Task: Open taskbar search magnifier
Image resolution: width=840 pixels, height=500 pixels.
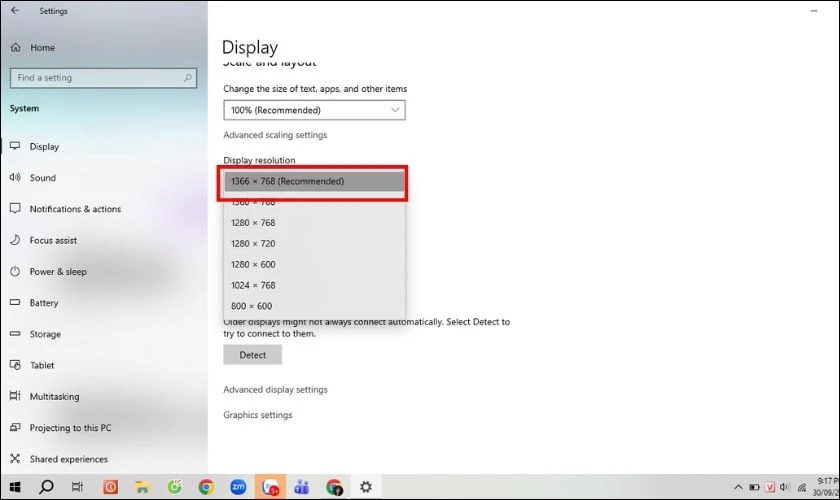Action: [47, 487]
